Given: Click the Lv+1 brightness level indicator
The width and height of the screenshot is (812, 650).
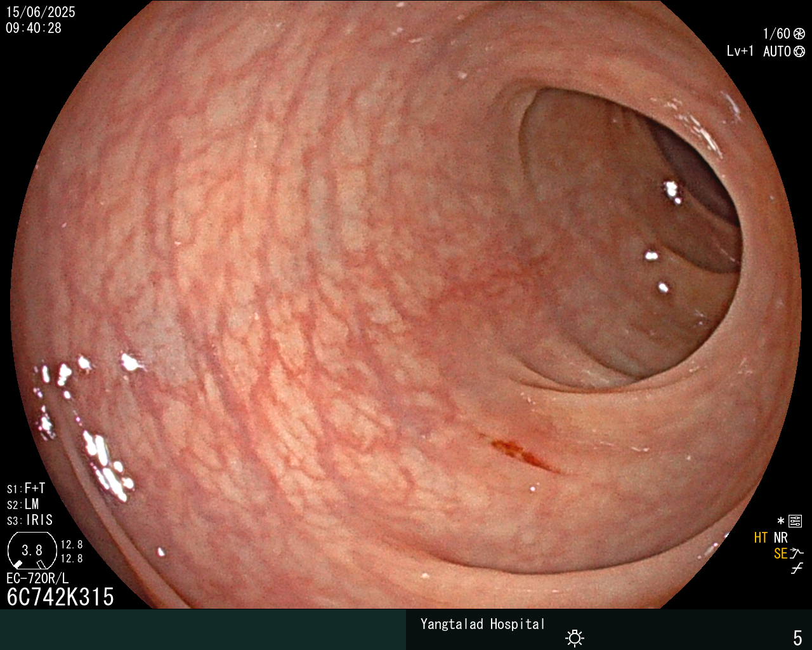Looking at the screenshot, I should [740, 51].
